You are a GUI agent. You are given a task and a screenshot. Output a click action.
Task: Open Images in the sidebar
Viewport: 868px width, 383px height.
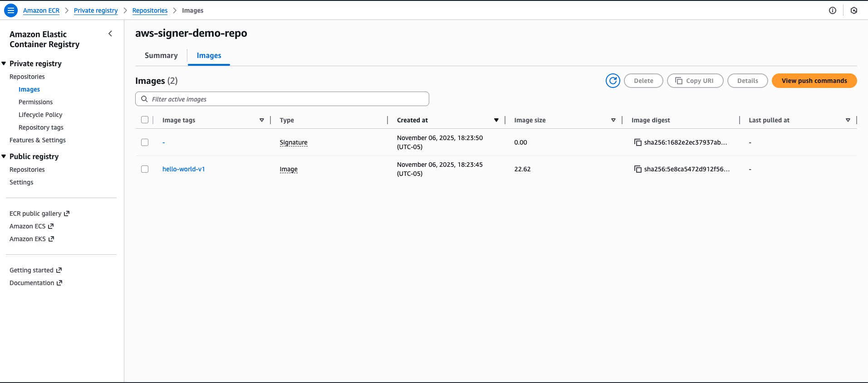pos(29,89)
